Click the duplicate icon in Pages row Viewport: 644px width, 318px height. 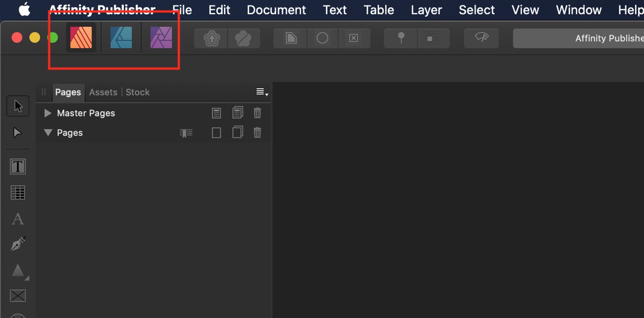point(237,132)
